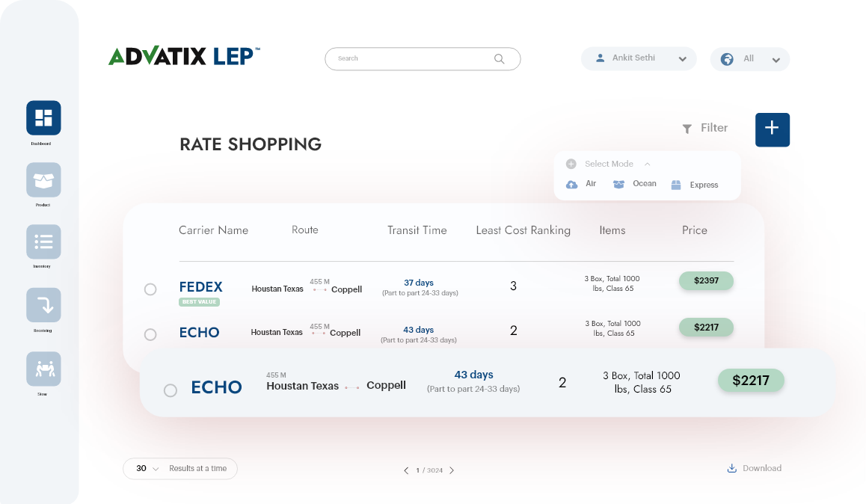Open the Stow section icon
The height and width of the screenshot is (504, 866).
(43, 369)
